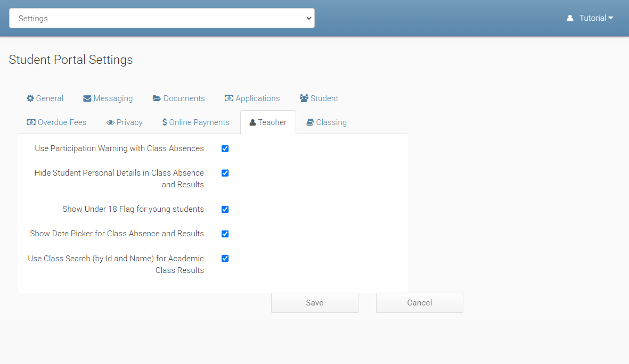Uncheck Use Class Search for Academic Results
The image size is (629, 364).
[x=225, y=259]
